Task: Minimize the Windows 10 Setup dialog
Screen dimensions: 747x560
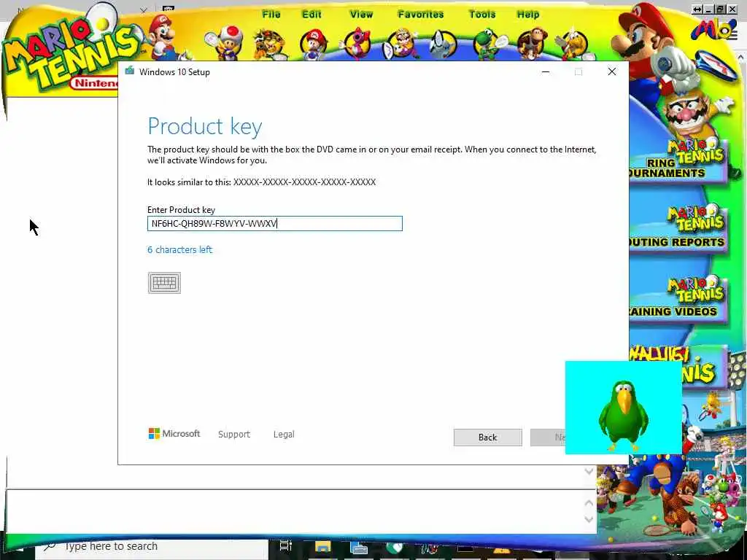Action: coord(546,72)
